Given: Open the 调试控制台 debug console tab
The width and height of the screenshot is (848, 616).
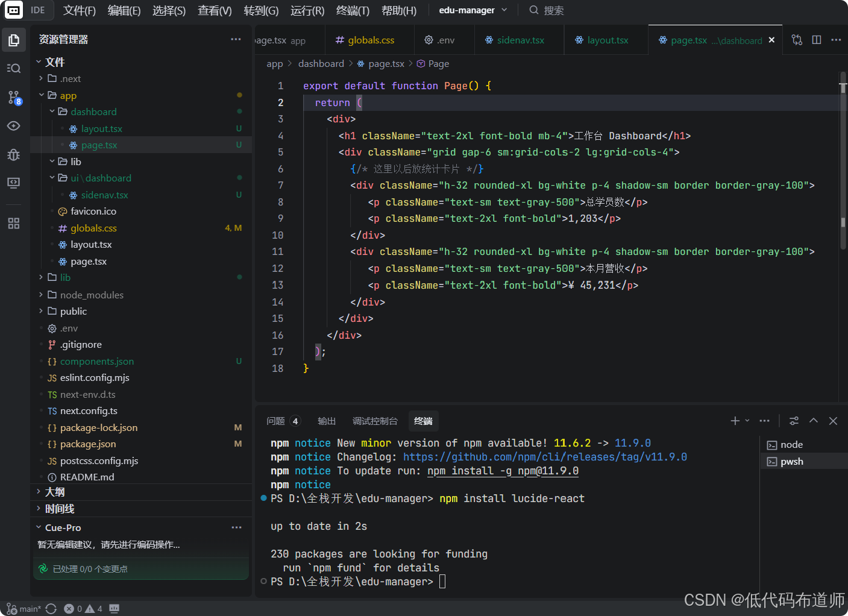Looking at the screenshot, I should (375, 421).
